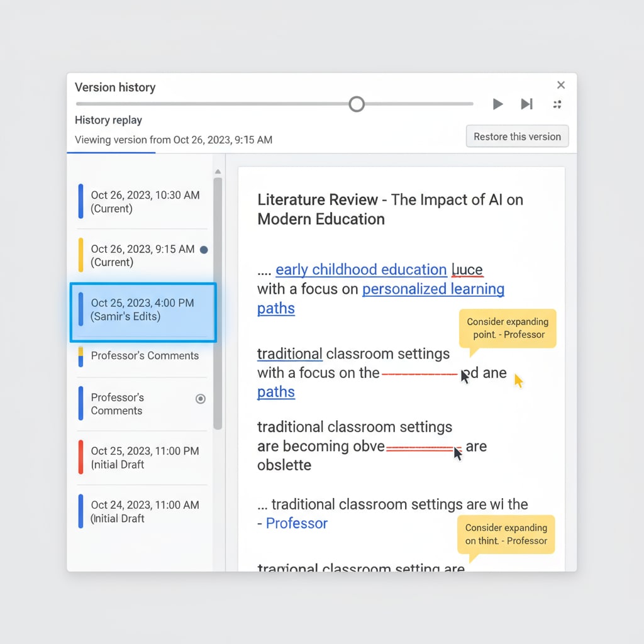Click the dot beside the 9:15 AM version
Viewport: 644px width, 644px height.
(x=203, y=250)
